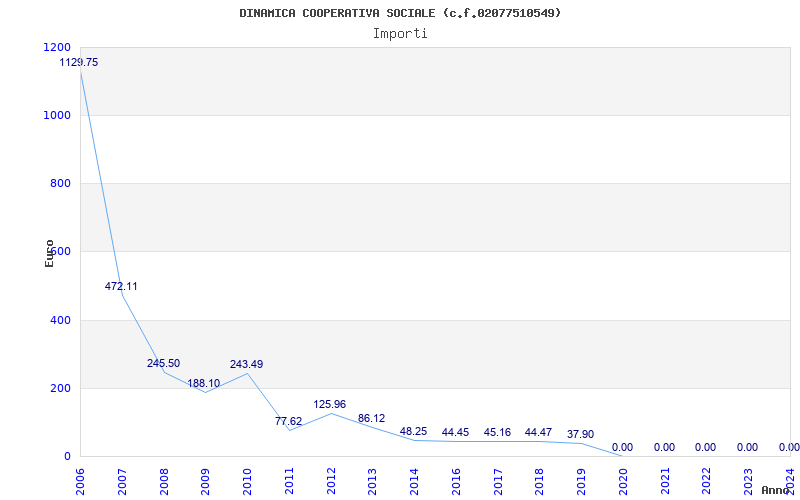The image size is (800, 500).
Task: Click the 45.16 data label
Action: pyautogui.click(x=497, y=433)
